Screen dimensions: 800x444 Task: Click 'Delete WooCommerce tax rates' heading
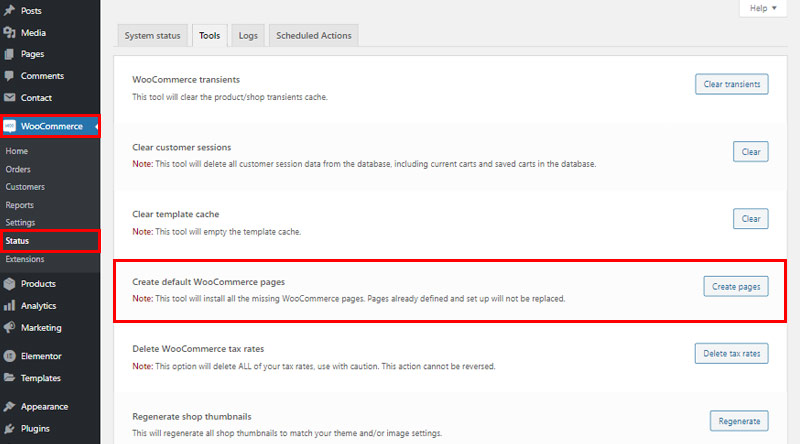198,349
